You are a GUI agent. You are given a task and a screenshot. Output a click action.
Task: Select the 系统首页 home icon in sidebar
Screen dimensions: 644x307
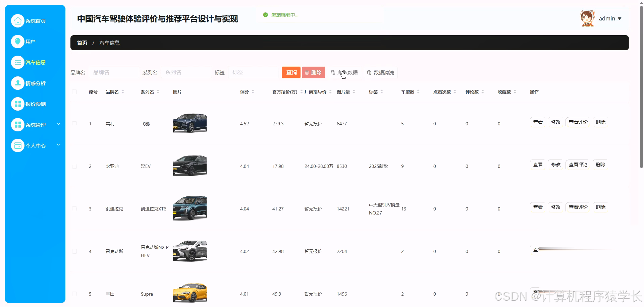point(18,20)
